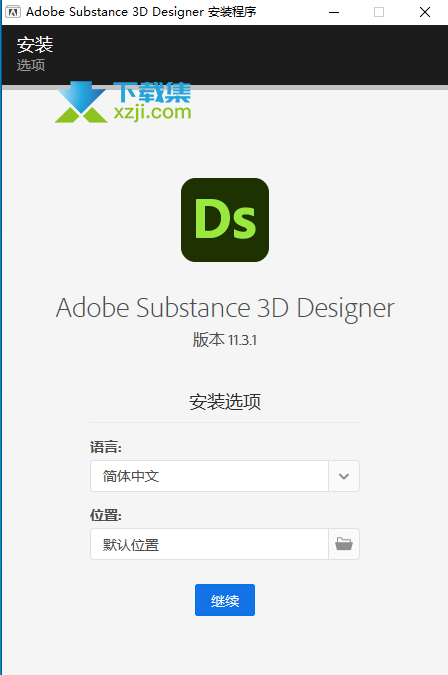Open the folder browse icon for install location
448x675 pixels.
[344, 544]
